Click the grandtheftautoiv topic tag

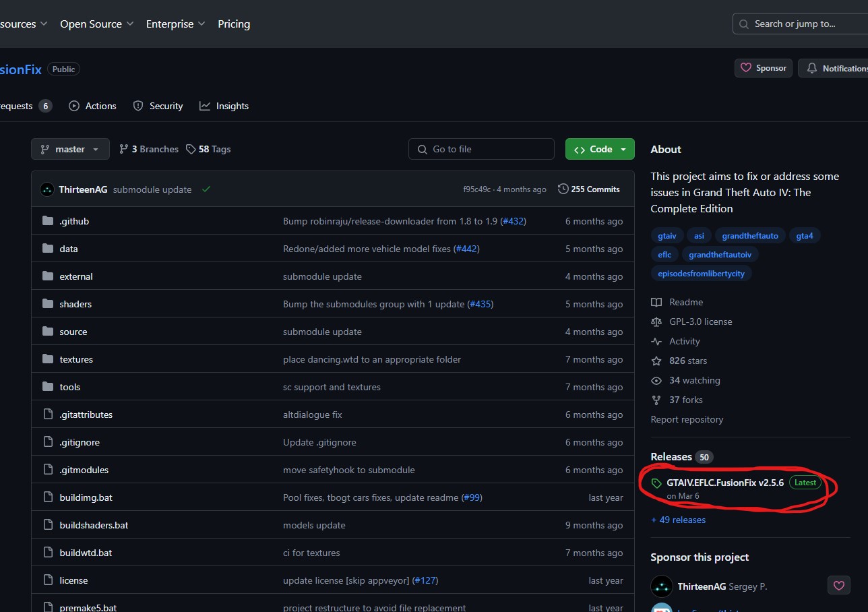pos(720,255)
